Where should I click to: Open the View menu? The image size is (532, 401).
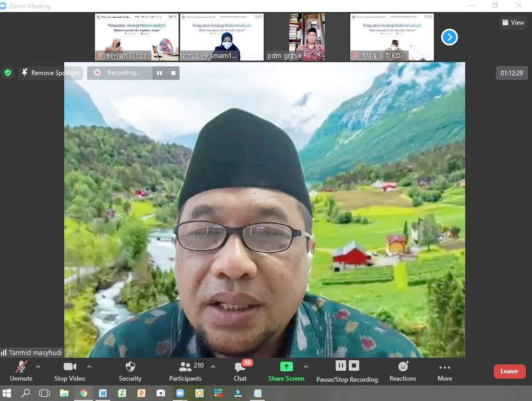[x=512, y=22]
